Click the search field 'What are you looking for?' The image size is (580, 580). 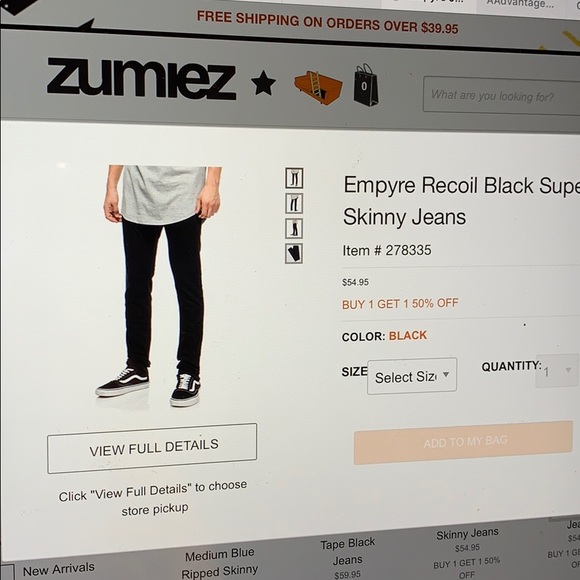[x=501, y=96]
